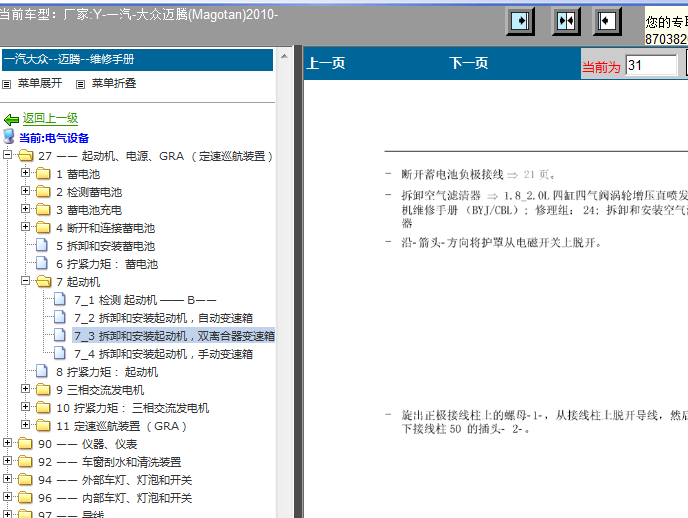Open 5 拆卸和安装蓄电池 page
Viewport: 688px width, 518px height.
click(105, 246)
